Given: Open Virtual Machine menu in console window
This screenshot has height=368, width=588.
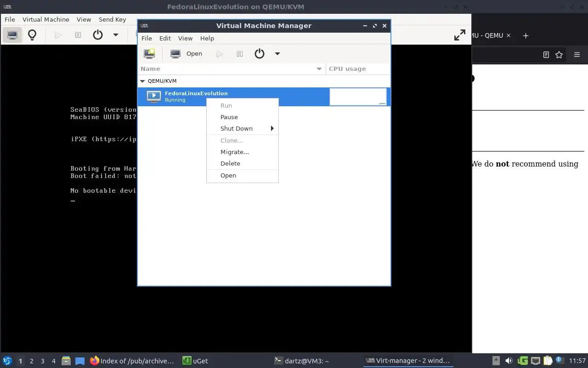Looking at the screenshot, I should [x=46, y=19].
